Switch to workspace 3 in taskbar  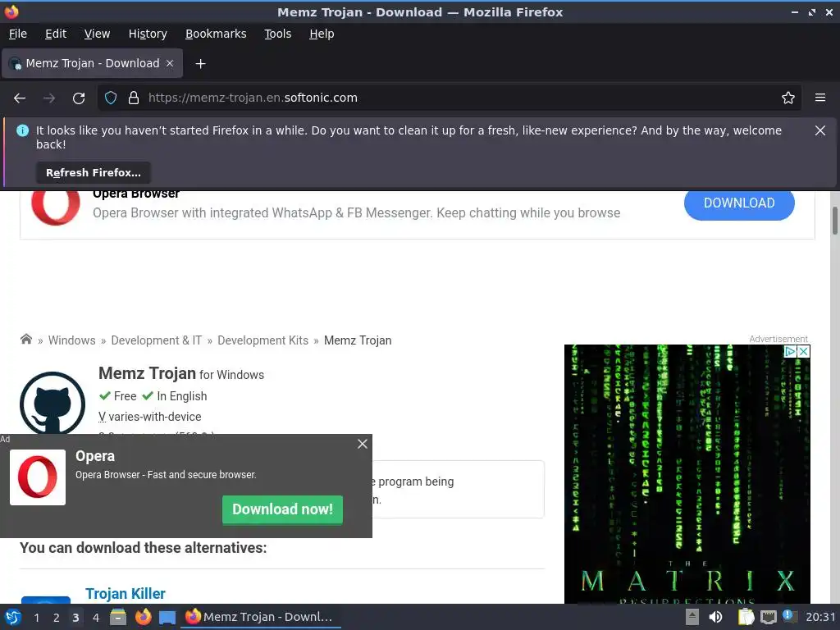(75, 618)
